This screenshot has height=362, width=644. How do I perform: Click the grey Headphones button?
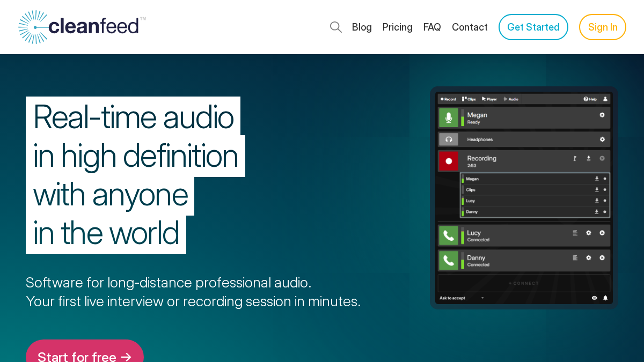click(x=449, y=139)
